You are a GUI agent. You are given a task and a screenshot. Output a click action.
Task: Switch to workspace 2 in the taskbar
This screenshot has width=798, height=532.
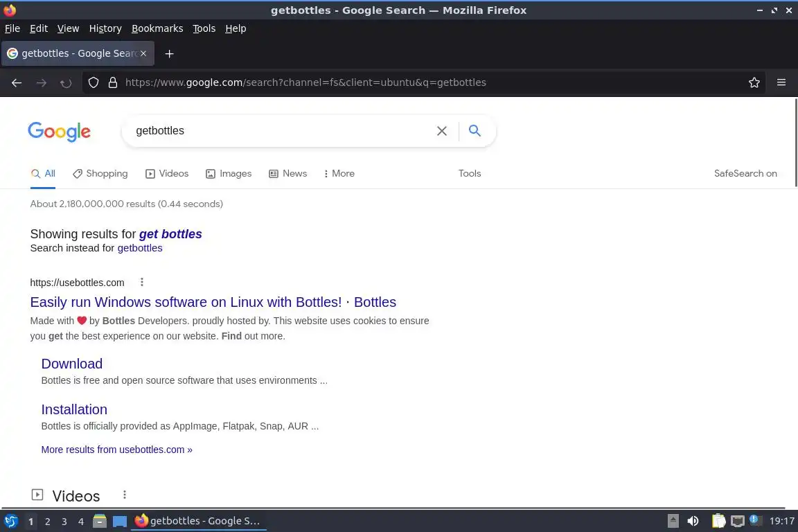tap(47, 522)
